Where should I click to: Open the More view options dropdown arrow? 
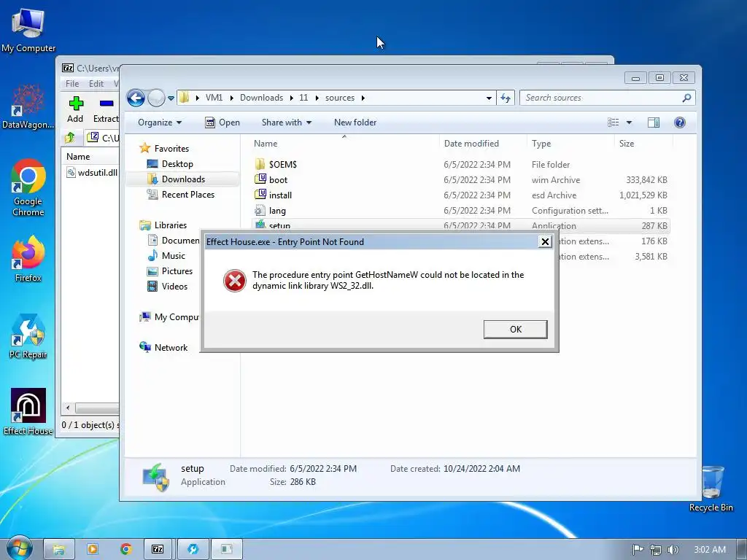629,122
